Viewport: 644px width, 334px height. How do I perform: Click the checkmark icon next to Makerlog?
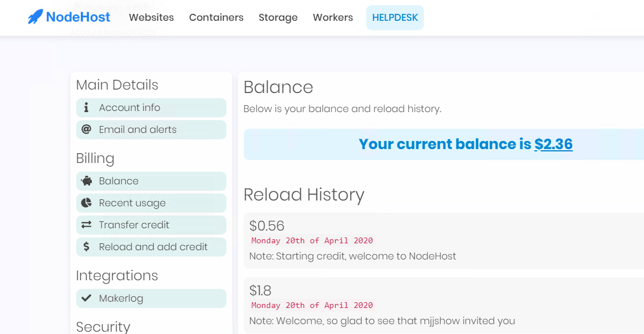(87, 298)
